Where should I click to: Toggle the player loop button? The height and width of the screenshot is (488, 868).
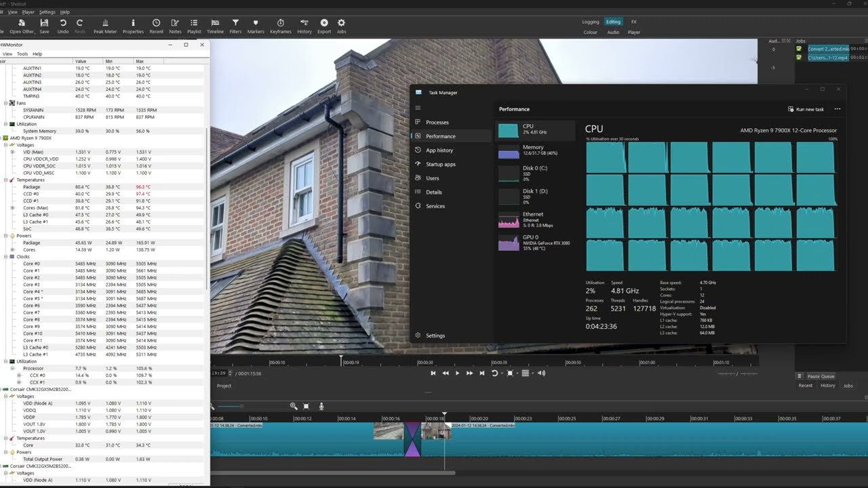[494, 373]
